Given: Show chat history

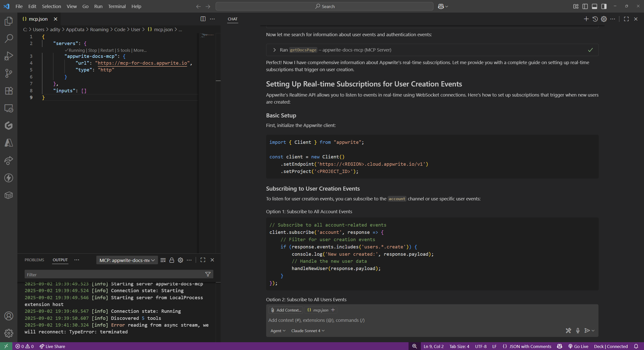Looking at the screenshot, I should pos(595,19).
